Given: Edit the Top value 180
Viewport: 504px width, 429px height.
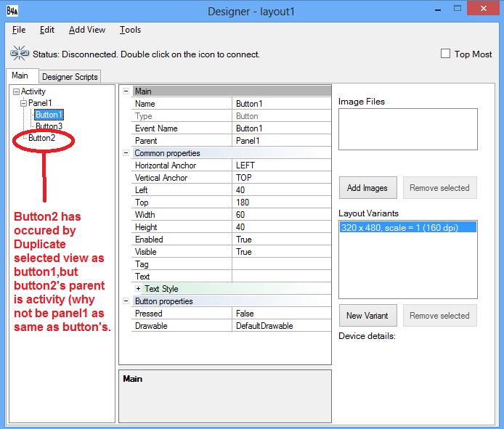Looking at the screenshot, I should coord(281,203).
